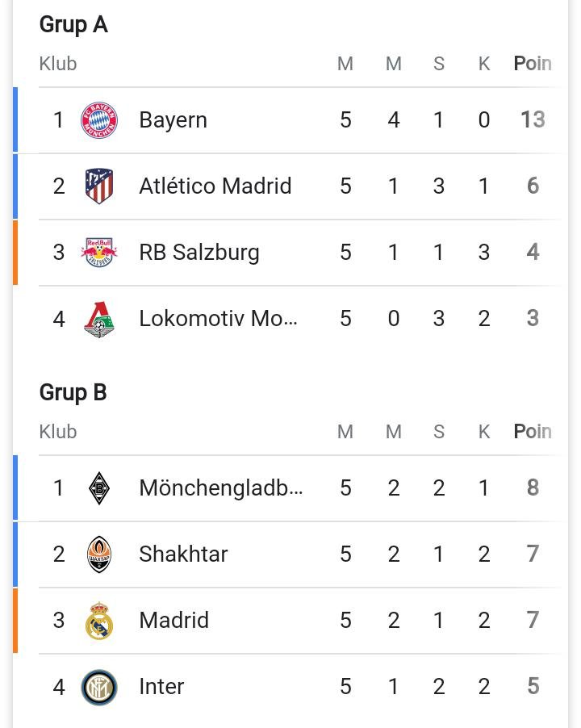581x728 pixels.
Task: Open truncated Mönchengladb... team name
Action: 221,488
